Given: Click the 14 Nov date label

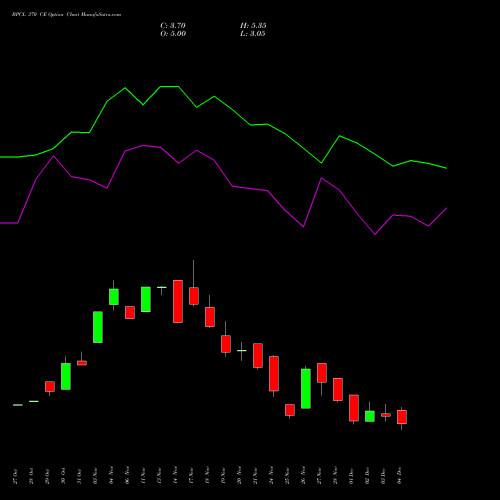Looking at the screenshot, I should coord(175,476).
